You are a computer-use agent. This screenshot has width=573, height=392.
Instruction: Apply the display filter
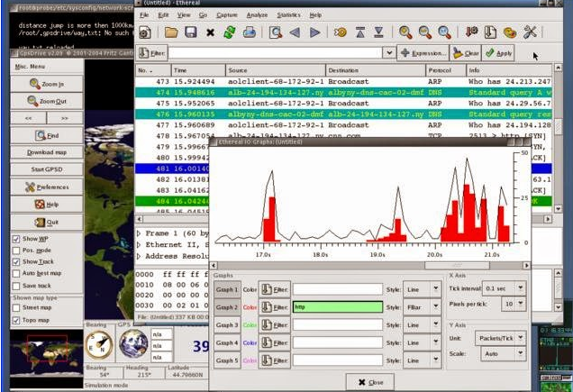pos(498,53)
